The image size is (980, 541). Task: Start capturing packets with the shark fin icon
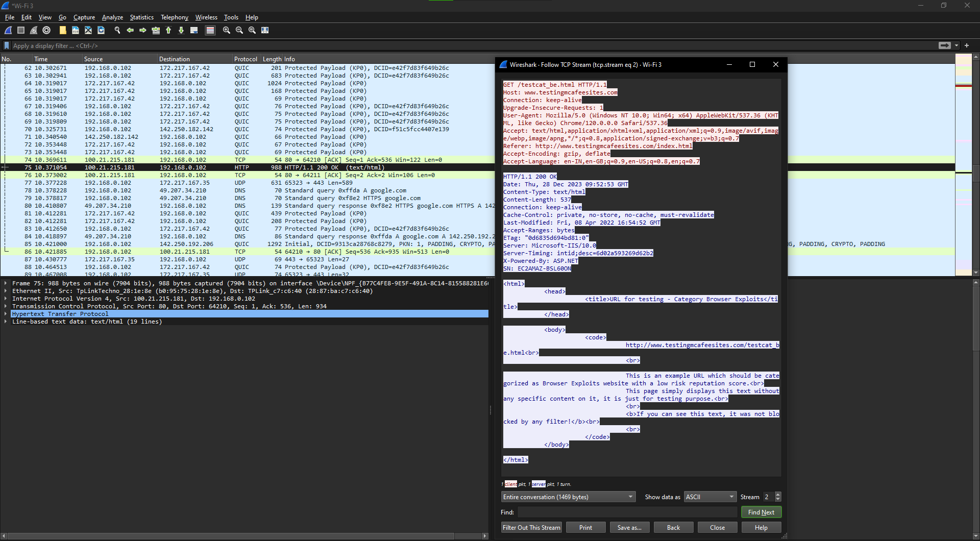click(x=8, y=30)
